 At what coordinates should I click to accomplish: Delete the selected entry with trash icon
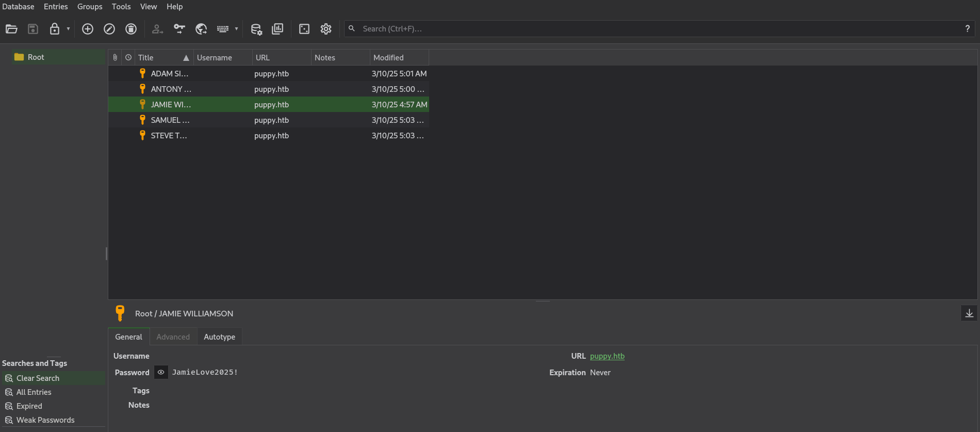tap(131, 29)
